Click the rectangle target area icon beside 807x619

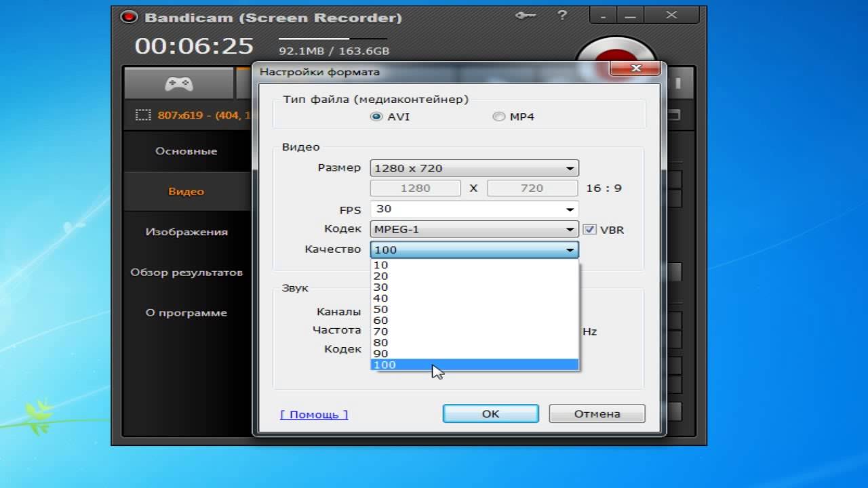click(x=142, y=115)
